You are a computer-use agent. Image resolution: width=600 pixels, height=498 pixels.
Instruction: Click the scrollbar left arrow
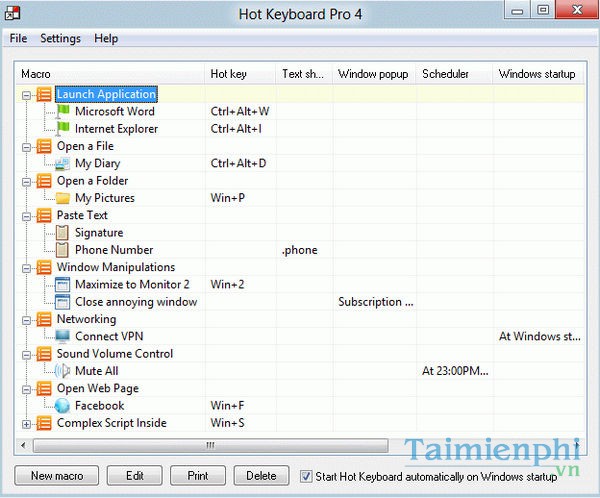(x=23, y=445)
